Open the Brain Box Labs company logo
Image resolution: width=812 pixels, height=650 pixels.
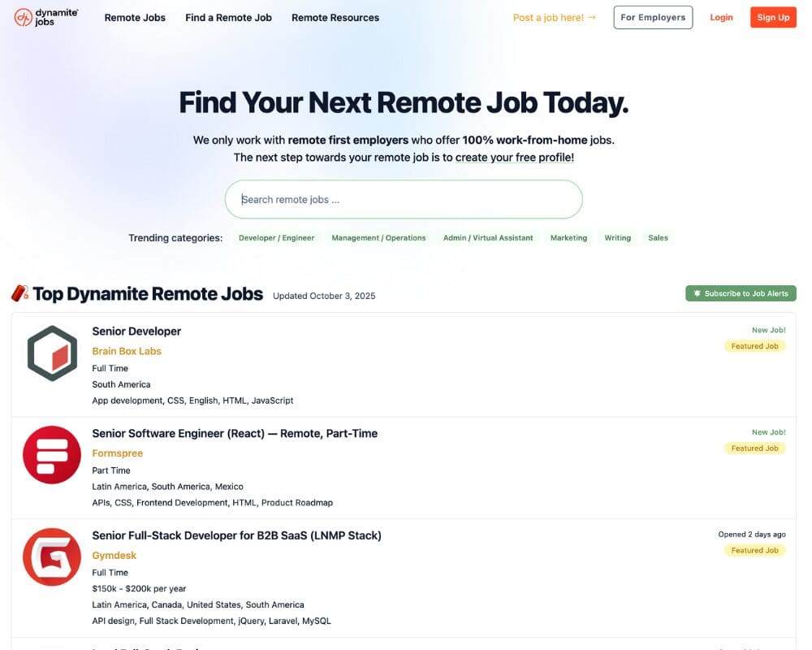52,353
